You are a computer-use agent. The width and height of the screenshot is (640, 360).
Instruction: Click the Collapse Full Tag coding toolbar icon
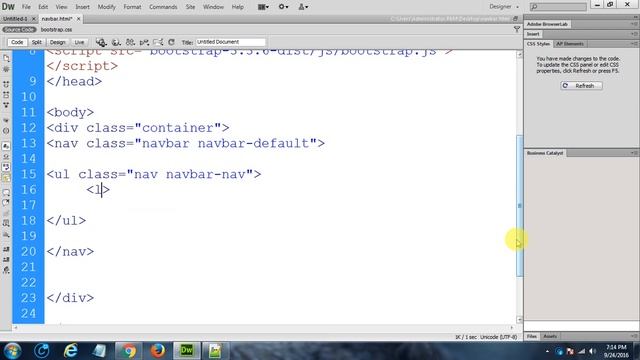coord(6,84)
